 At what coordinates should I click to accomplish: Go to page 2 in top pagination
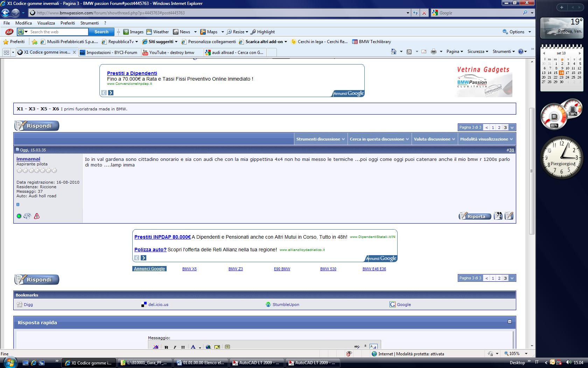pos(499,128)
